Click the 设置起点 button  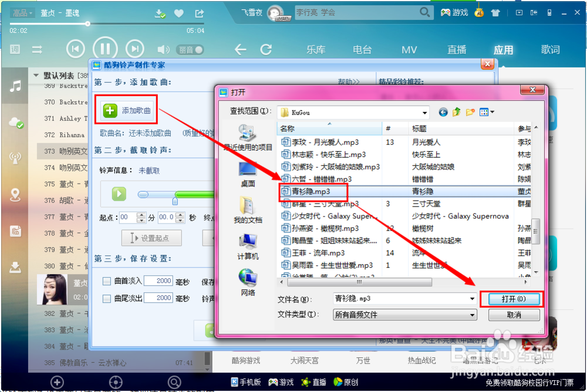(151, 238)
